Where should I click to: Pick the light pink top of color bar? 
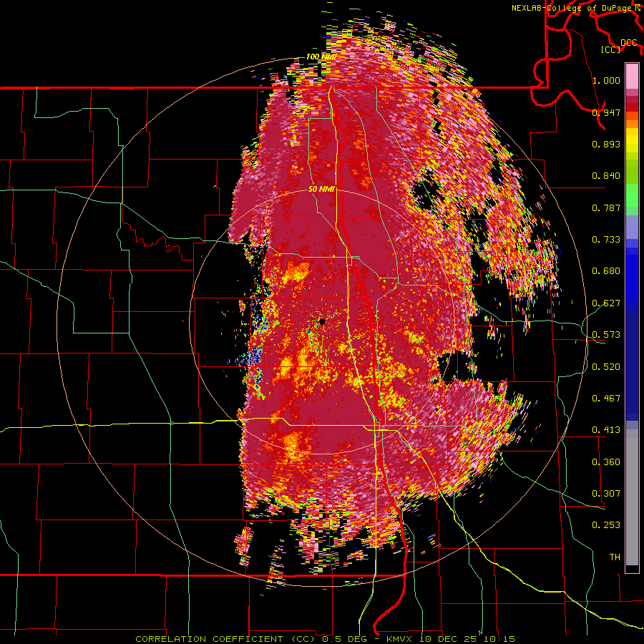tap(632, 76)
